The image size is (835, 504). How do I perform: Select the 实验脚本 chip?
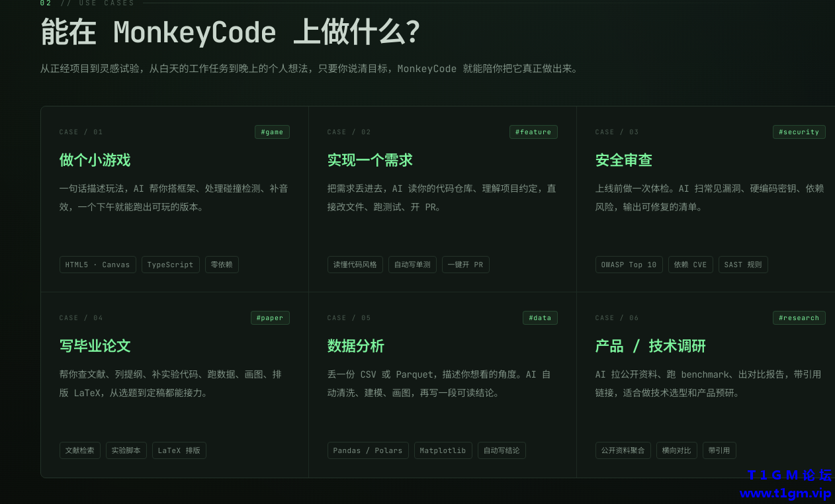[x=126, y=450]
